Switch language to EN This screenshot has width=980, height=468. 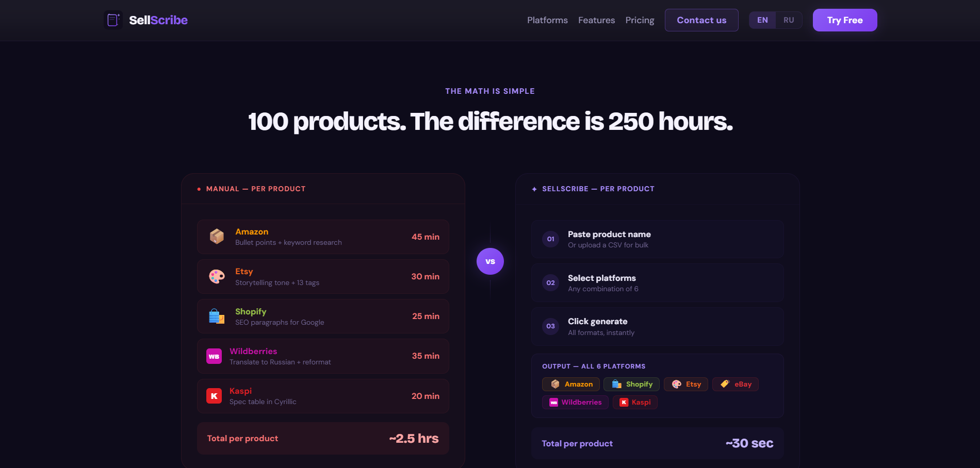point(762,20)
